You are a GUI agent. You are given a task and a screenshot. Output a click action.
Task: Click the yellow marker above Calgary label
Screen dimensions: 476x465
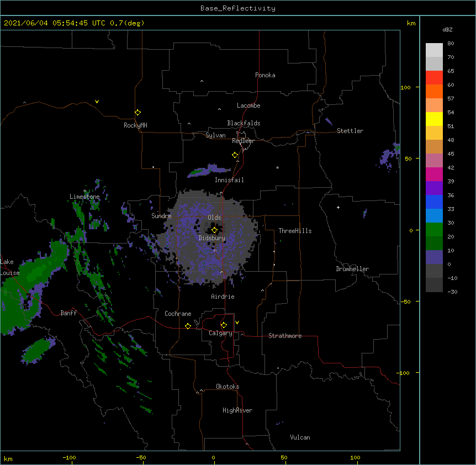pyautogui.click(x=224, y=325)
